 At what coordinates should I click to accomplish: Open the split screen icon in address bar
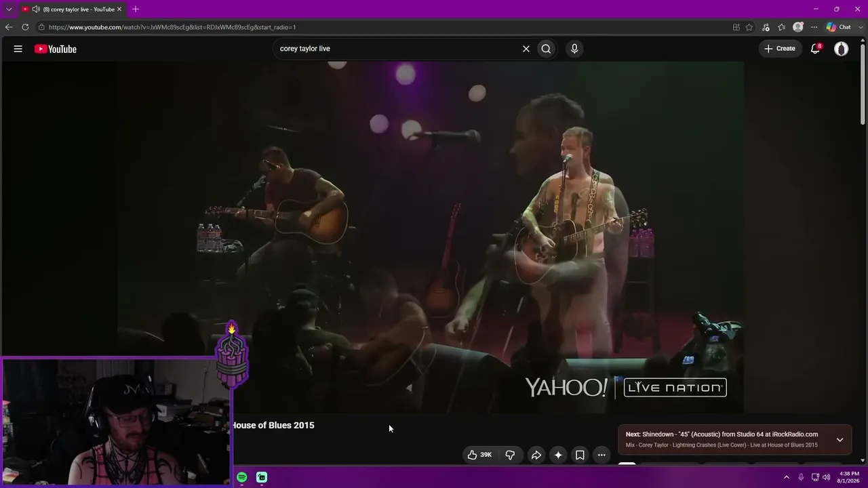click(x=736, y=27)
